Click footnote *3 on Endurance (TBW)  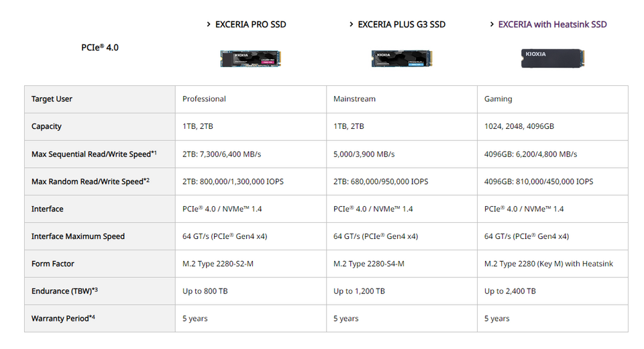coord(95,290)
